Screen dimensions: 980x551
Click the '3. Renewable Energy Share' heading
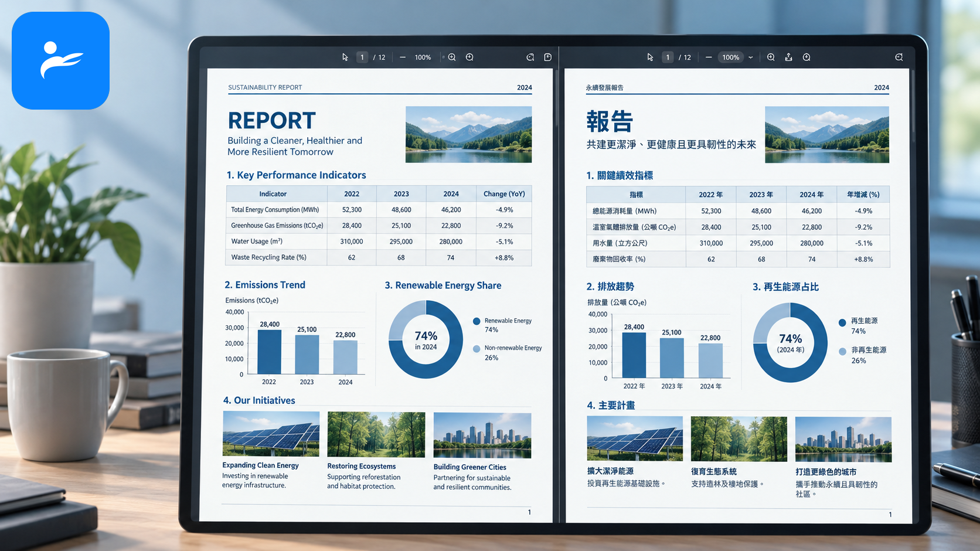[443, 285]
